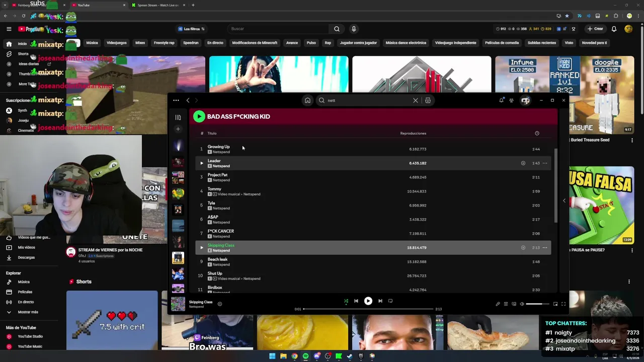The height and width of the screenshot is (362, 644).
Task: Open Spotify browse icon beside search
Action: tap(428, 100)
